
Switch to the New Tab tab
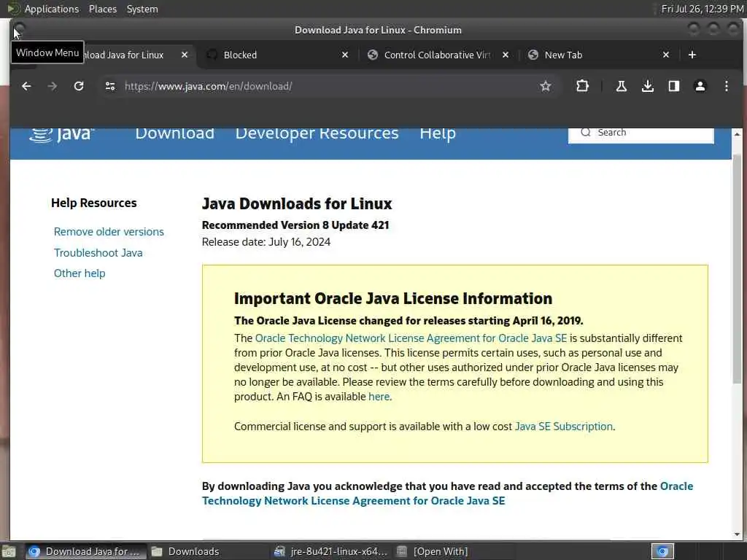[x=600, y=55]
